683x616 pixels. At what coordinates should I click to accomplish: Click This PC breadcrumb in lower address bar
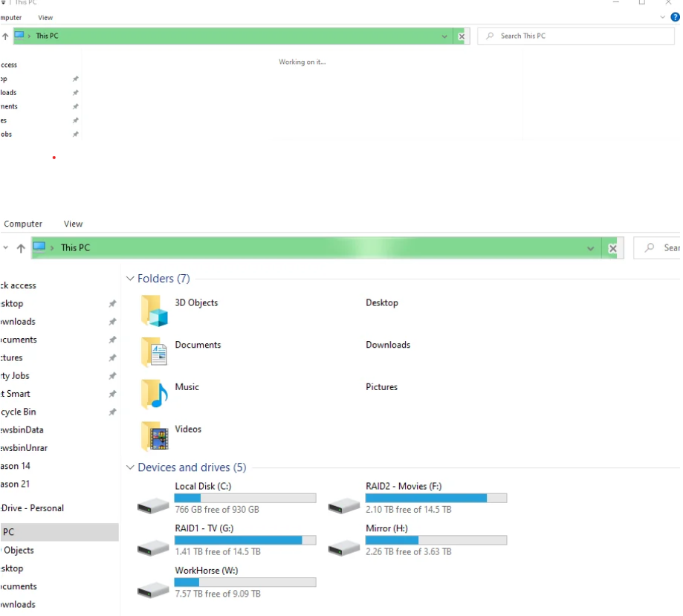click(75, 247)
